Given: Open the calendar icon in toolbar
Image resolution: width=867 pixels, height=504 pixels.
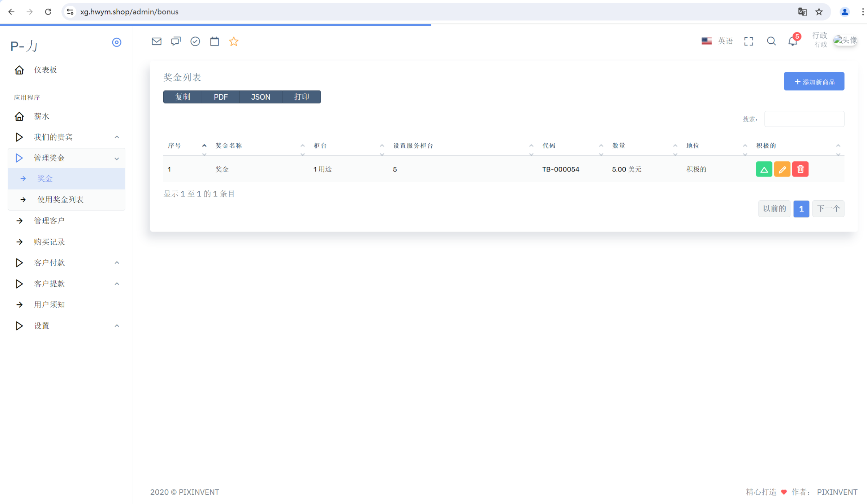Looking at the screenshot, I should pos(215,42).
